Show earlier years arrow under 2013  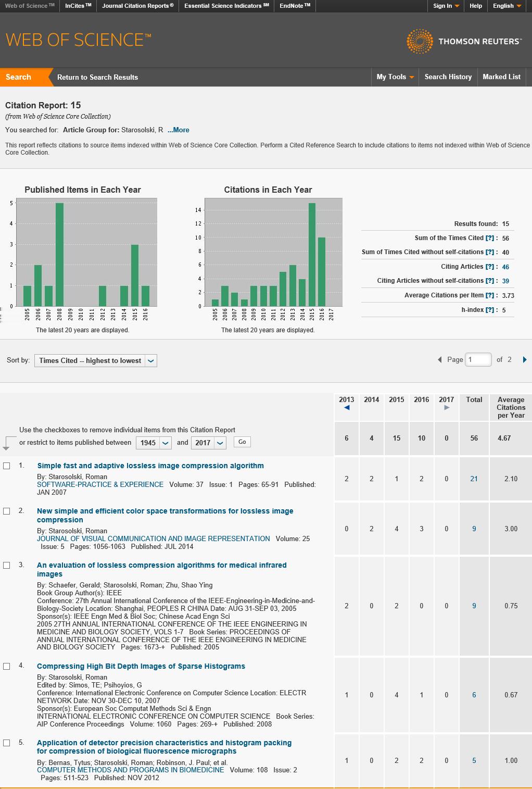tap(347, 408)
